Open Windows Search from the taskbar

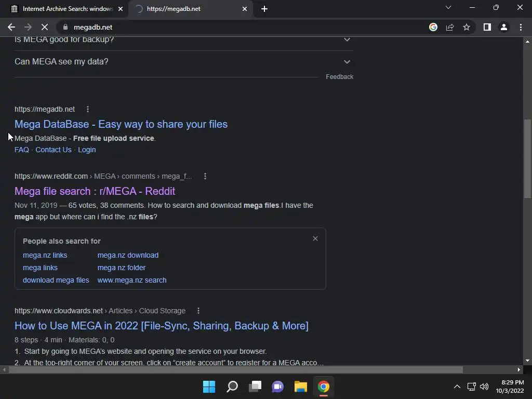click(x=232, y=387)
